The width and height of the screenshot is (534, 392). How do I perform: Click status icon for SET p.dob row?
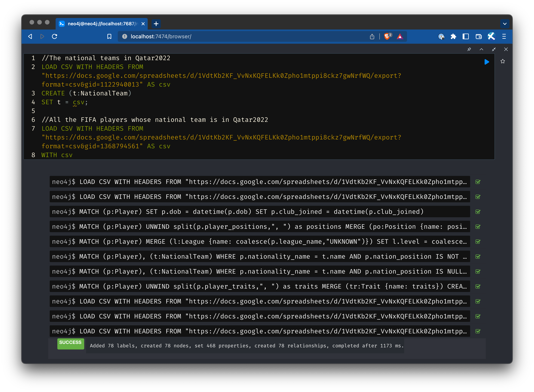point(478,212)
